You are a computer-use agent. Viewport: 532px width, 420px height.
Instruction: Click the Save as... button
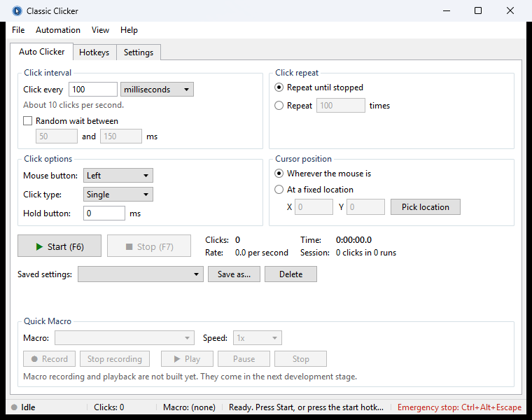click(234, 274)
